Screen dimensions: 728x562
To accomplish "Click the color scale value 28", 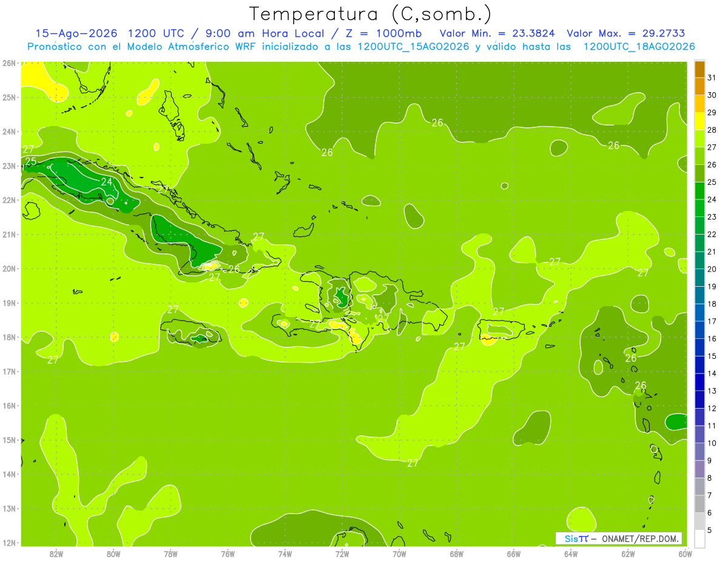I will pos(712,130).
